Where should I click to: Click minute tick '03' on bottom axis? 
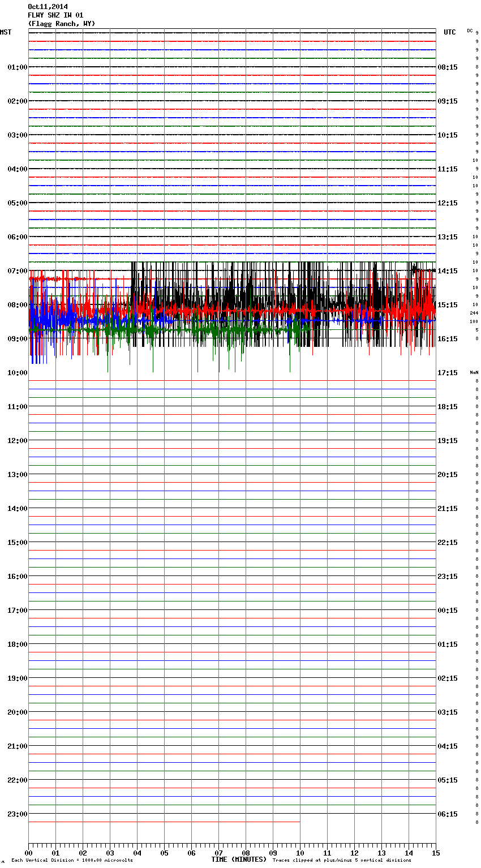coord(110,853)
